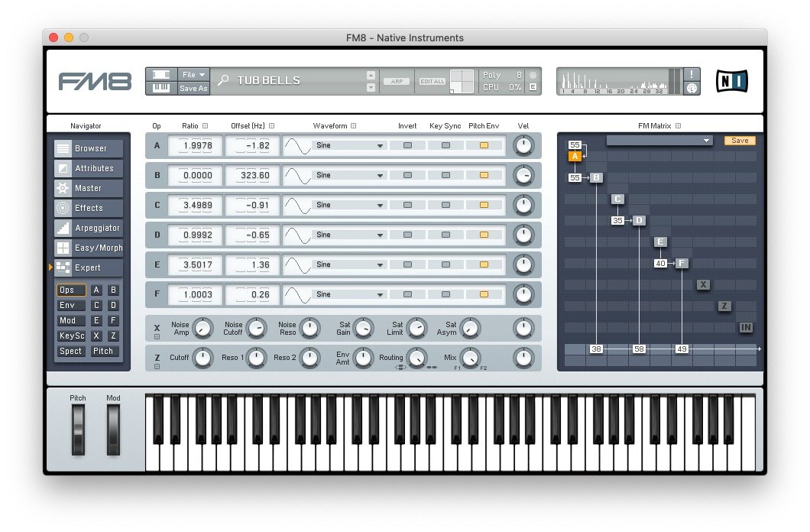Screen dimensions: 810x532
Task: Show the keyboard view icon in header
Action: pyautogui.click(x=161, y=88)
